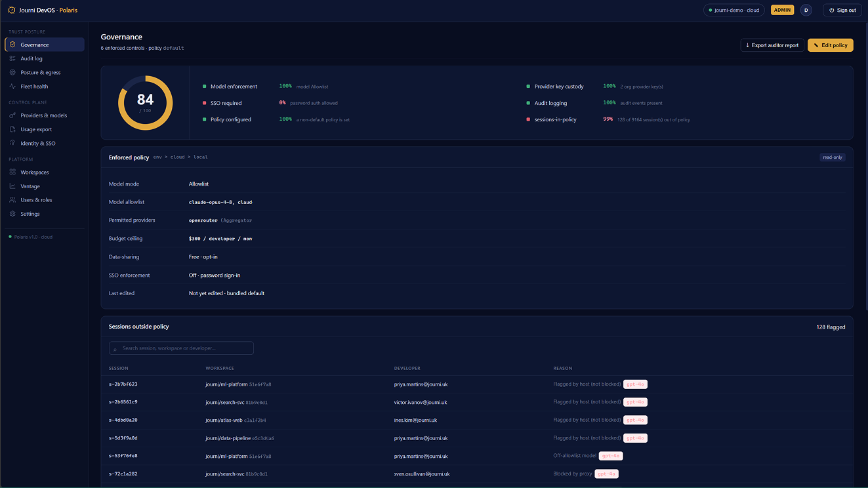Open session s-4dbd0a20
The image size is (868, 488).
(x=123, y=420)
